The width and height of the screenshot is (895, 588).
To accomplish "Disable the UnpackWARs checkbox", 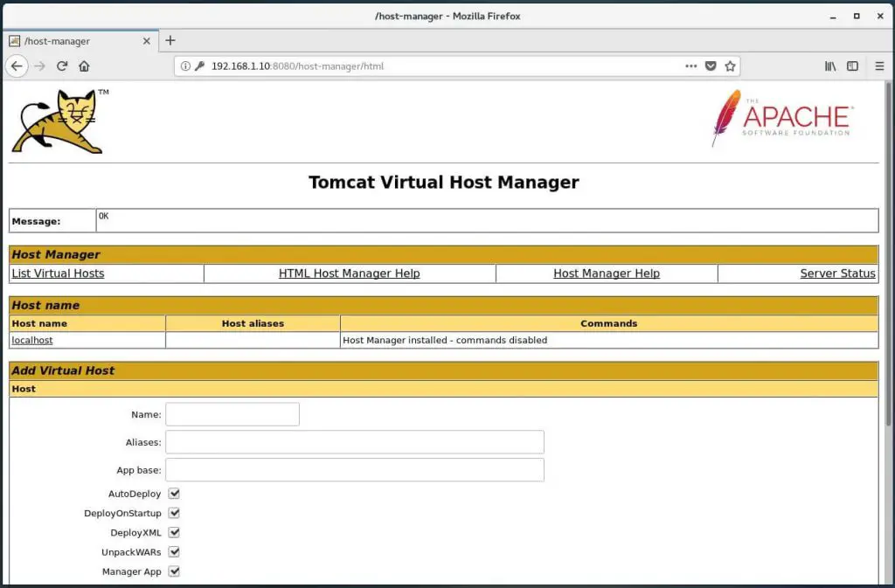I will click(x=174, y=551).
